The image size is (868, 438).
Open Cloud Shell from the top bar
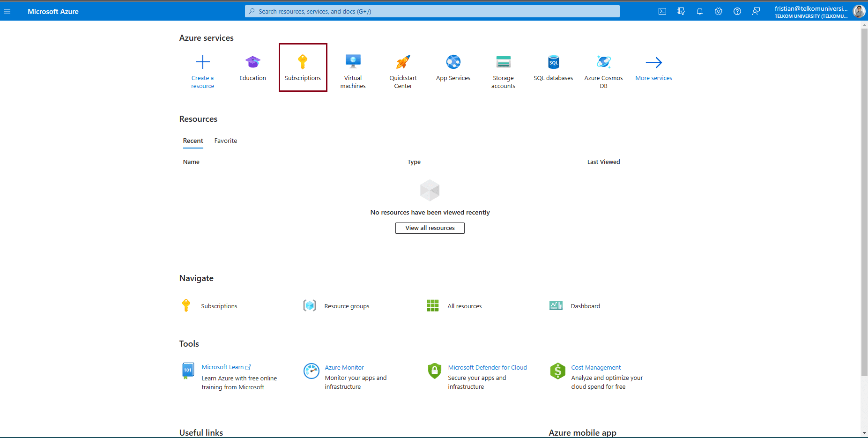click(x=662, y=11)
